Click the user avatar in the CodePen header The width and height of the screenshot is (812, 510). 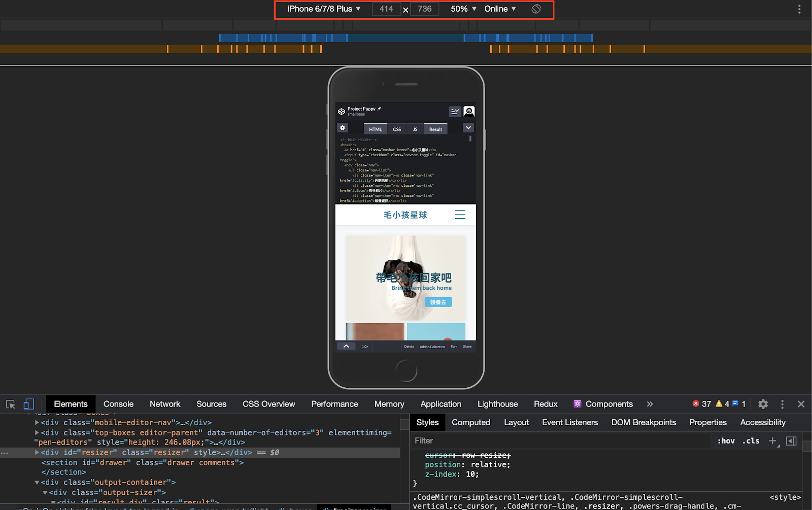tap(469, 111)
